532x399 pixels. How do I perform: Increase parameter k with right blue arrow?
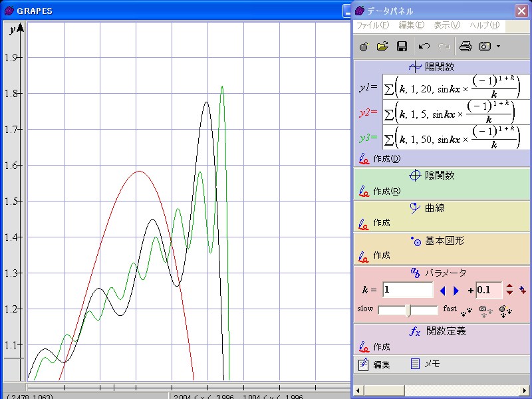pyautogui.click(x=456, y=291)
